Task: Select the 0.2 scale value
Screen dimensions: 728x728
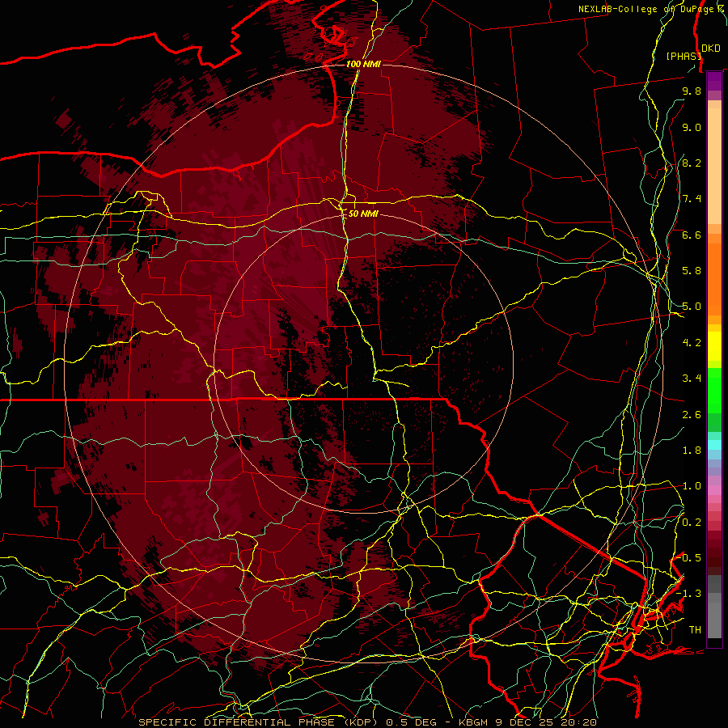Action: (x=692, y=522)
